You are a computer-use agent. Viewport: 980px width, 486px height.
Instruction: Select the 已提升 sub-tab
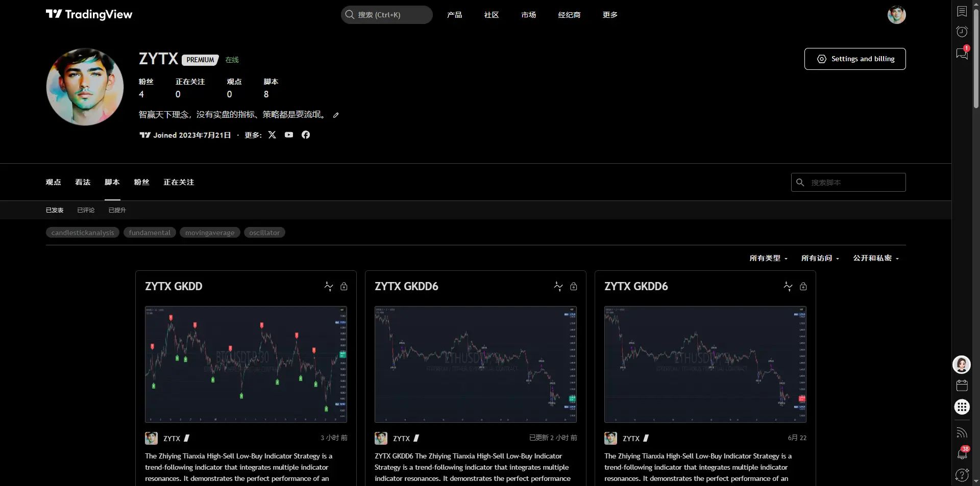click(x=117, y=210)
